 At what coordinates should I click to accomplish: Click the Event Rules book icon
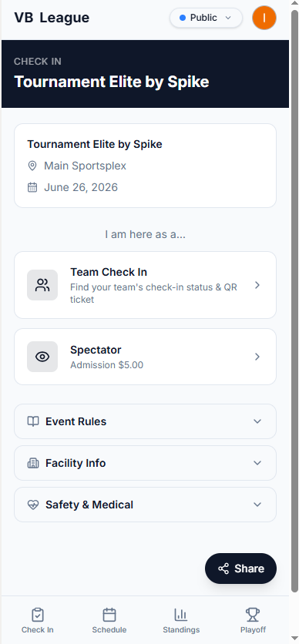(33, 421)
